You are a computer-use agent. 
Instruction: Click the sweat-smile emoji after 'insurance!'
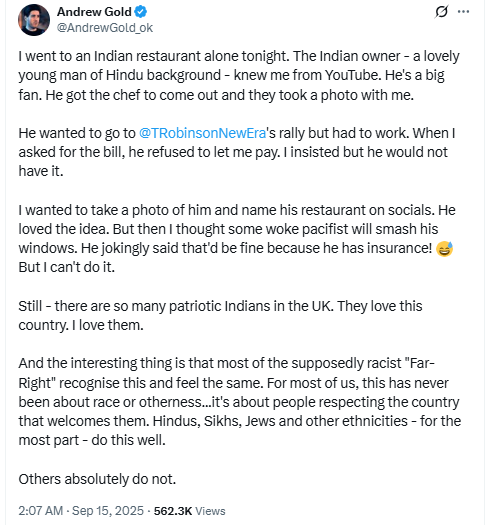(444, 249)
